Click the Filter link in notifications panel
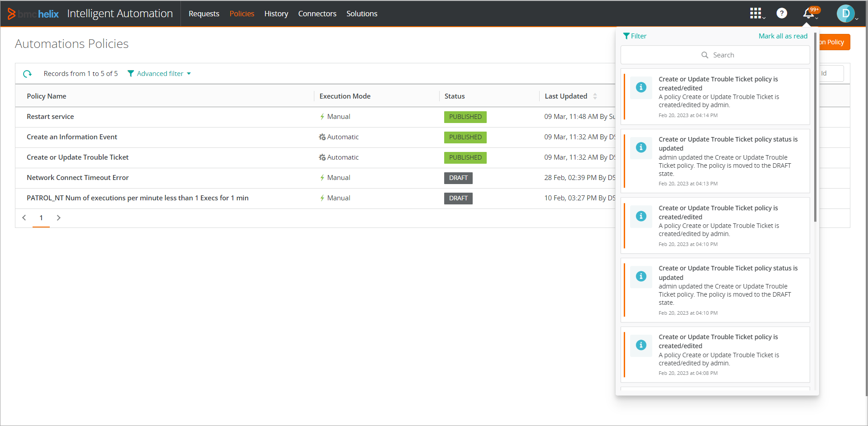The height and width of the screenshot is (426, 868). click(x=639, y=36)
